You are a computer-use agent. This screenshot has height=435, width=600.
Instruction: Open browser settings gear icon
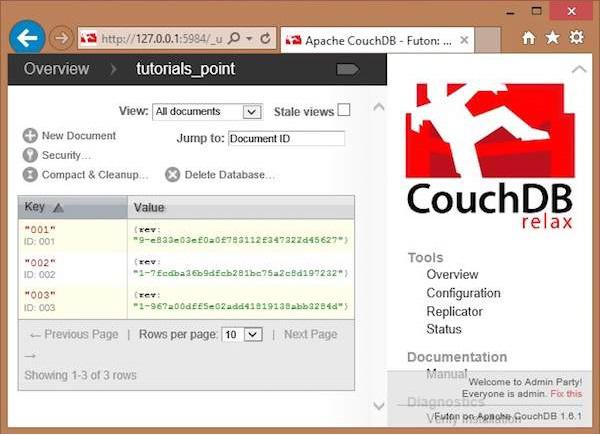tap(576, 38)
